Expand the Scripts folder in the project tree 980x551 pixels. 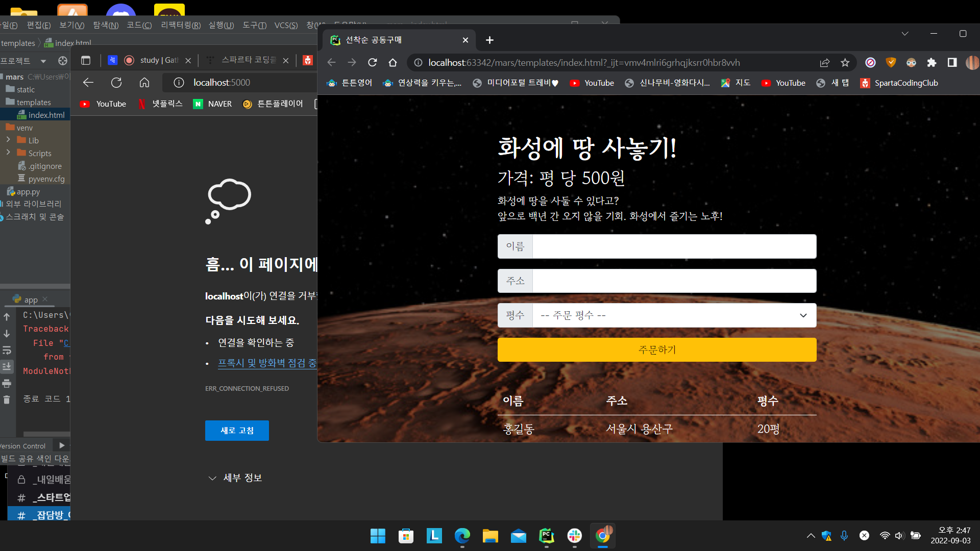tap(8, 152)
